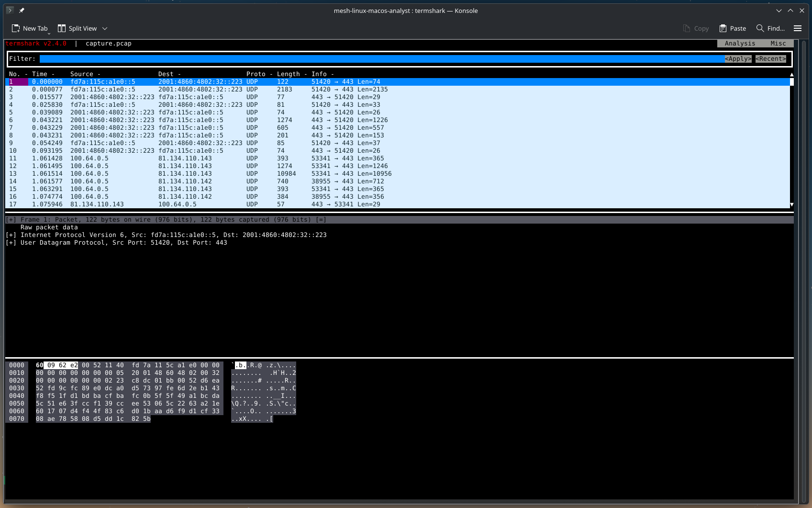Click the New Tab icon
The height and width of the screenshot is (508, 812).
[16, 29]
